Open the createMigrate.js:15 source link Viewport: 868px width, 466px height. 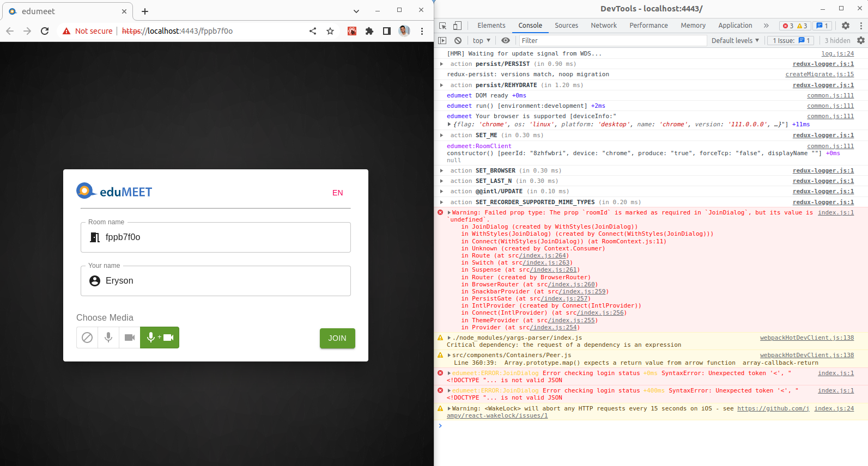[x=820, y=75]
